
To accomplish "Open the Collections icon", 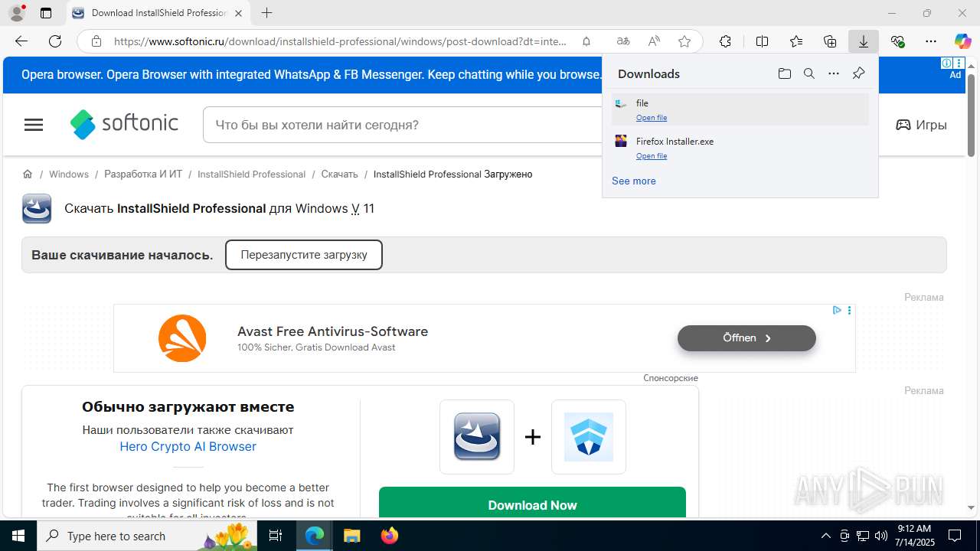I will [830, 41].
